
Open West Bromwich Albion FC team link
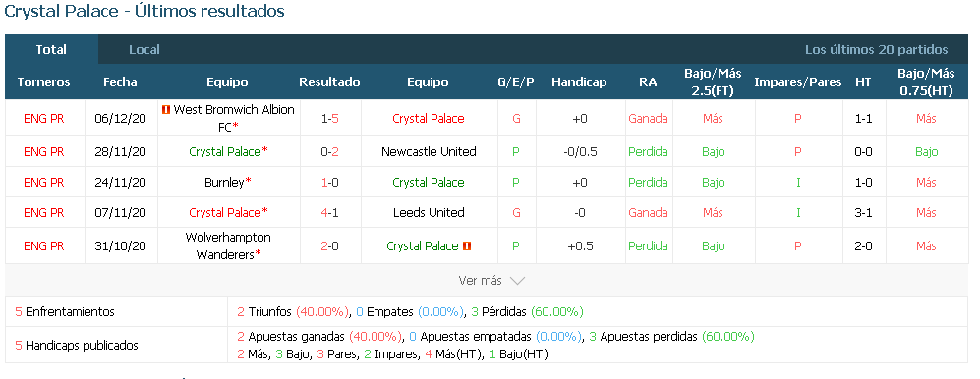tap(233, 118)
